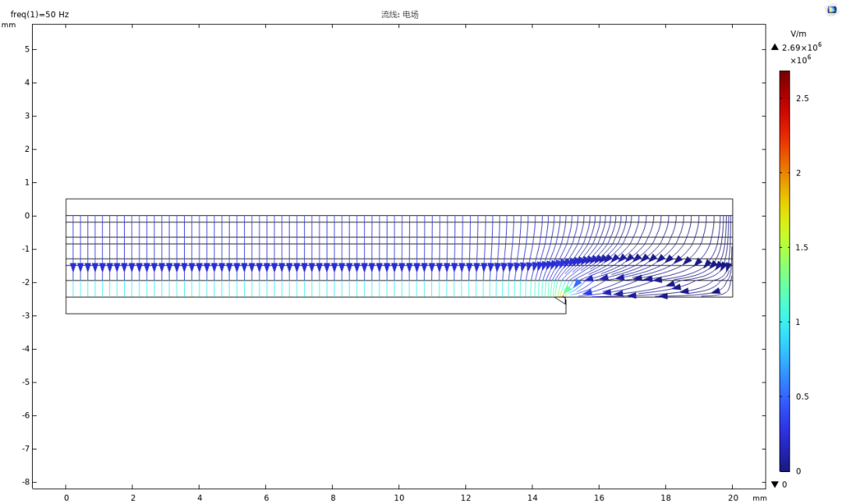Click the "mm" unit label above y-axis
Image resolution: width=842 pixels, height=504 pixels.
pyautogui.click(x=9, y=25)
